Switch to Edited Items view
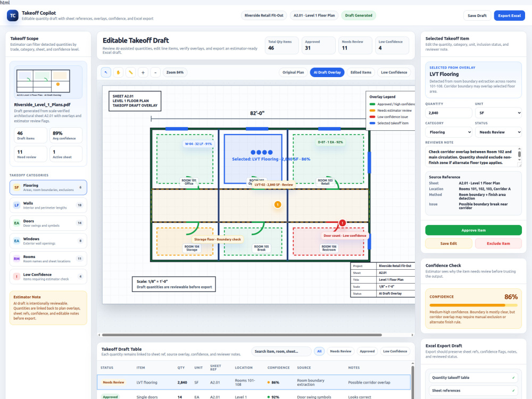The height and width of the screenshot is (399, 532). (x=361, y=72)
